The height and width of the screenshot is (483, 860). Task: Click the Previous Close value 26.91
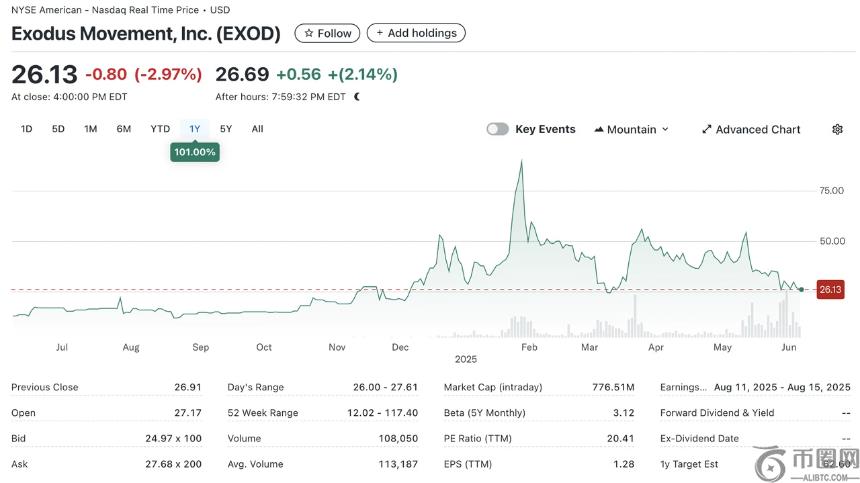tap(188, 387)
